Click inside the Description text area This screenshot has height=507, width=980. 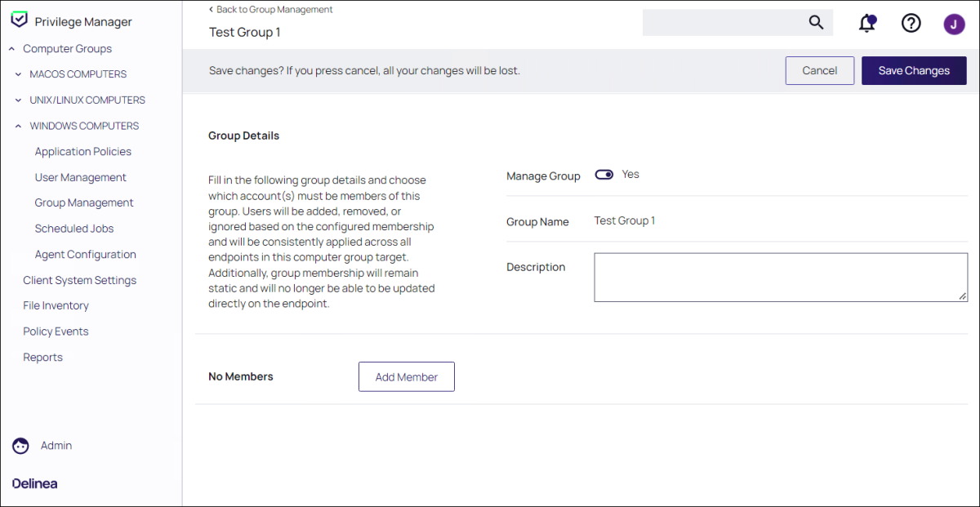(x=780, y=278)
